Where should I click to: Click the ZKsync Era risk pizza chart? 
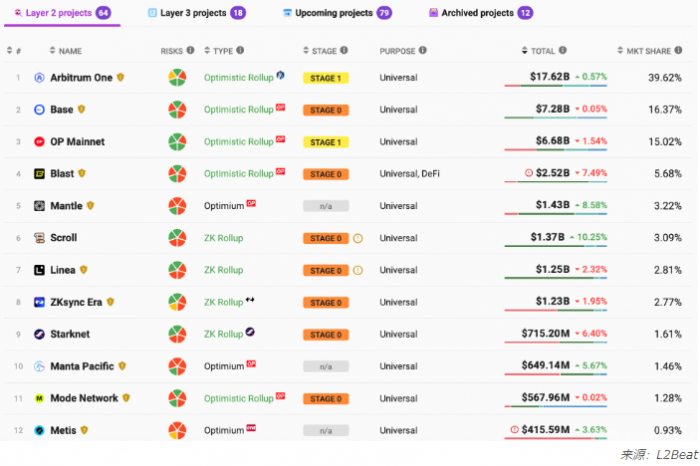(x=177, y=302)
